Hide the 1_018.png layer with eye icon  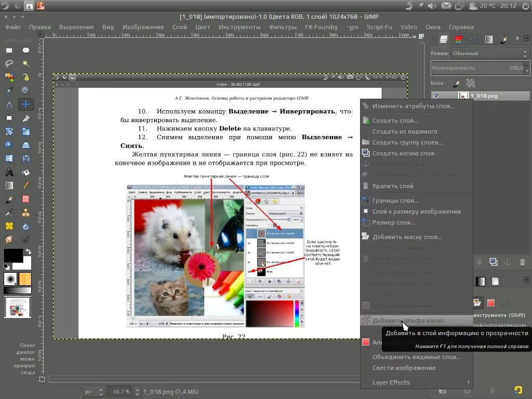click(436, 96)
